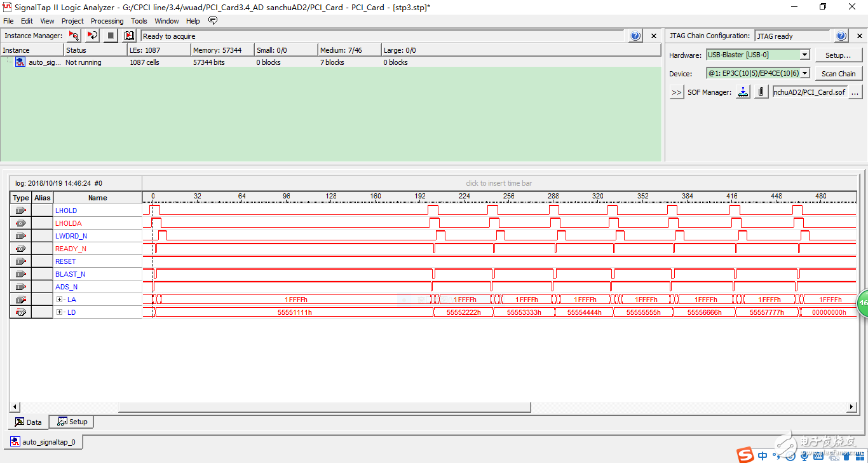Image resolution: width=868 pixels, height=463 pixels.
Task: Click the Autorun Analysis icon
Action: coord(92,36)
